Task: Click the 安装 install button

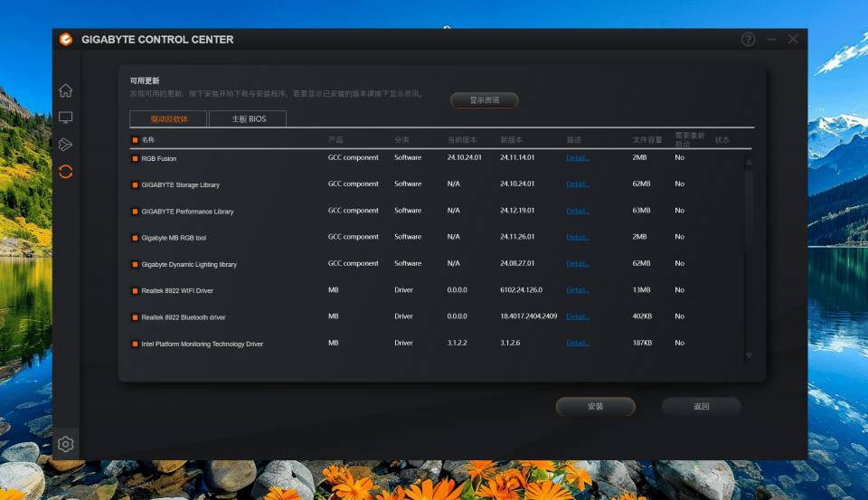Action: point(595,407)
